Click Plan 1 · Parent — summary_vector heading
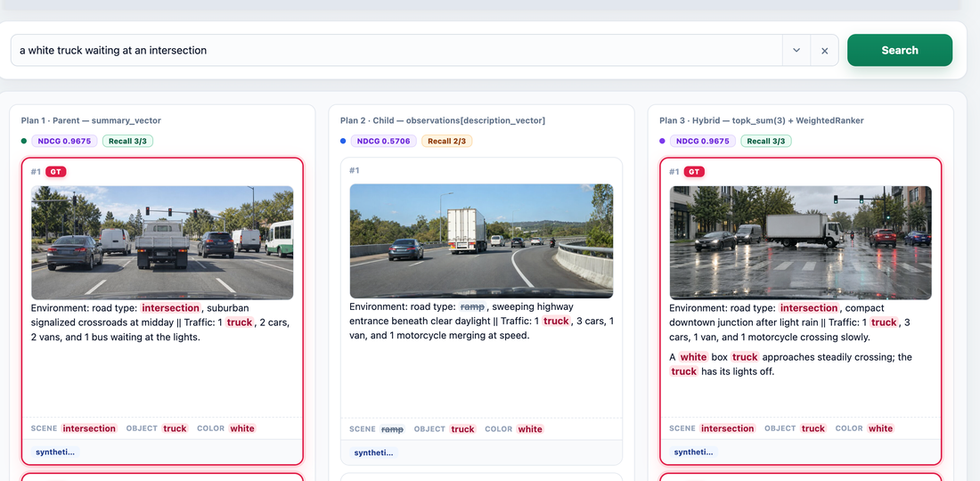 pyautogui.click(x=91, y=120)
